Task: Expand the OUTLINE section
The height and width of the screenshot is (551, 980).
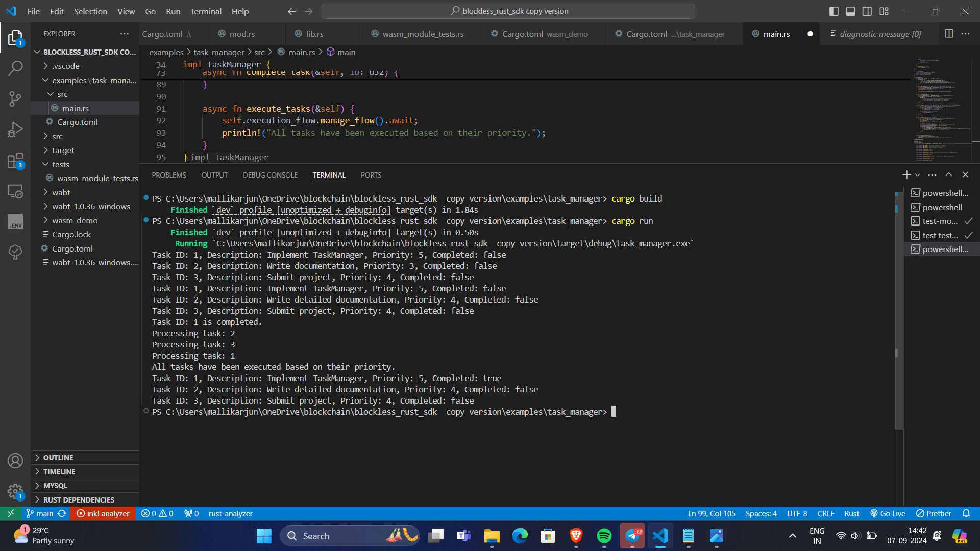Action: pos(85,458)
